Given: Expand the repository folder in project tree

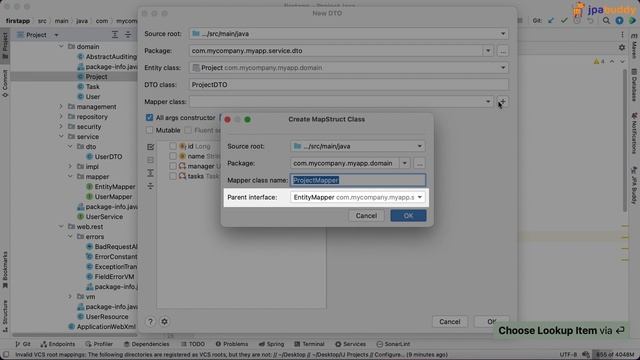Looking at the screenshot, I should coord(61,117).
